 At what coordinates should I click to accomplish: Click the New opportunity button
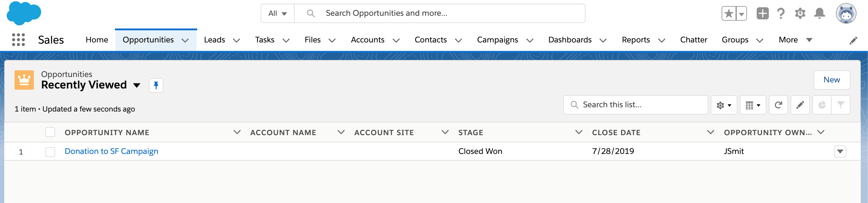click(831, 80)
